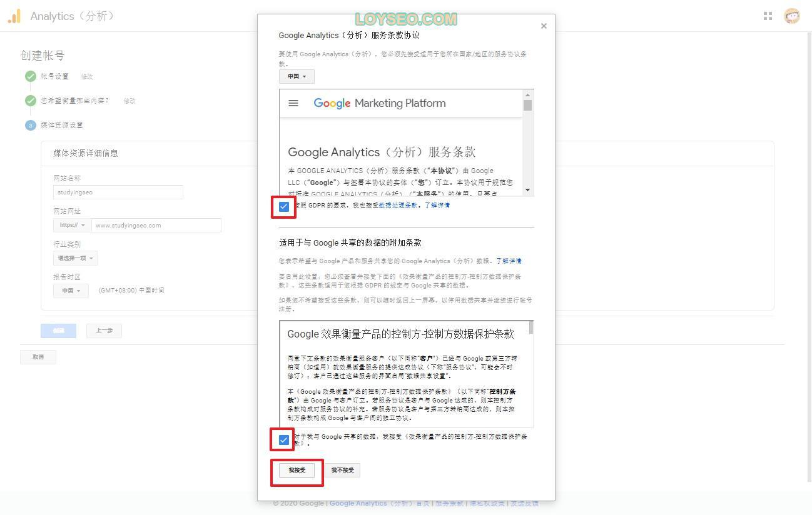Image resolution: width=812 pixels, height=515 pixels.
Task: Toggle the controller-controller data protection terms checkbox
Action: (283, 440)
